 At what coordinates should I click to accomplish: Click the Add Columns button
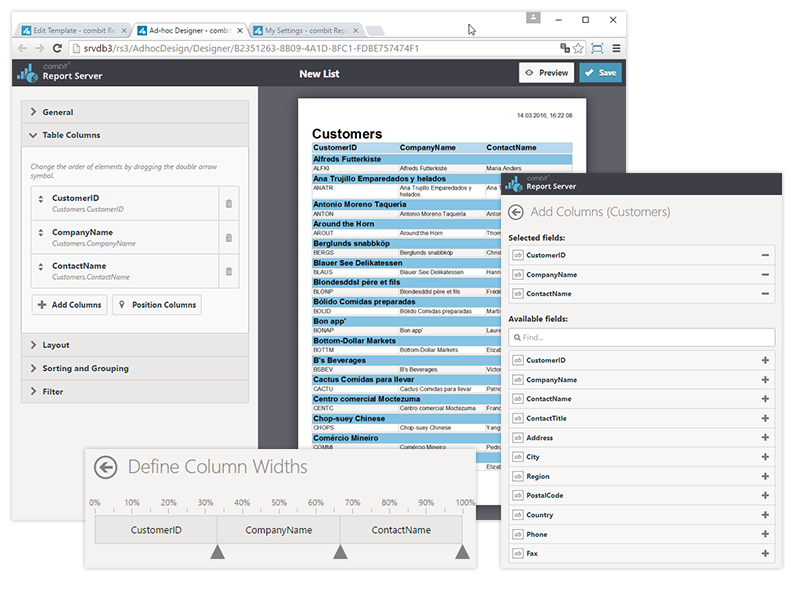click(69, 305)
